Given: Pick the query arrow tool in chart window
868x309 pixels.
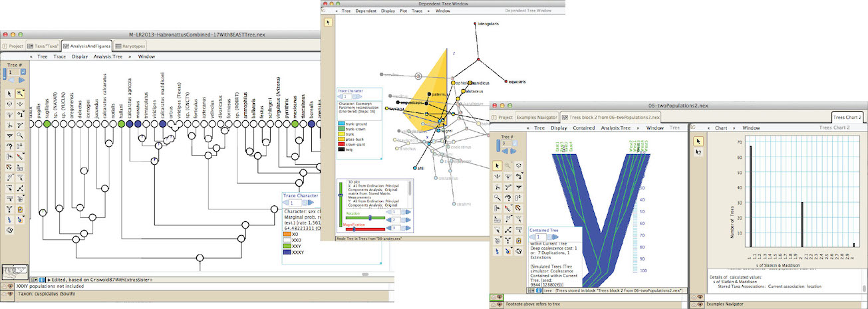Looking at the screenshot, I should pos(699,152).
